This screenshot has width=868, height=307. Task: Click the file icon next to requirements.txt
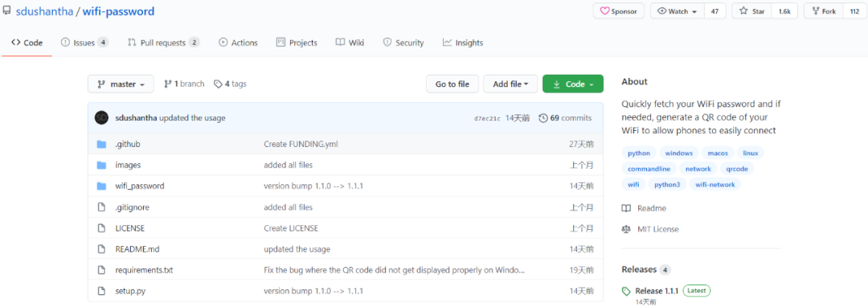point(101,270)
